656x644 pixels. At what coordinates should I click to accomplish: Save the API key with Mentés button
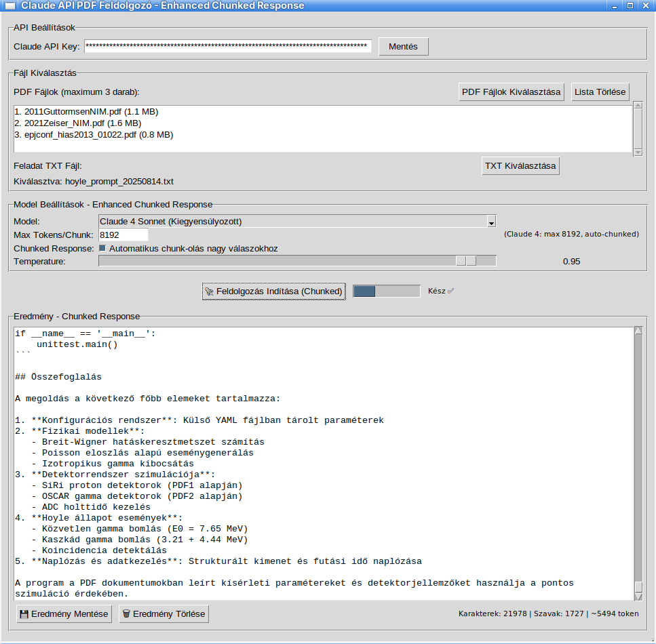point(404,46)
